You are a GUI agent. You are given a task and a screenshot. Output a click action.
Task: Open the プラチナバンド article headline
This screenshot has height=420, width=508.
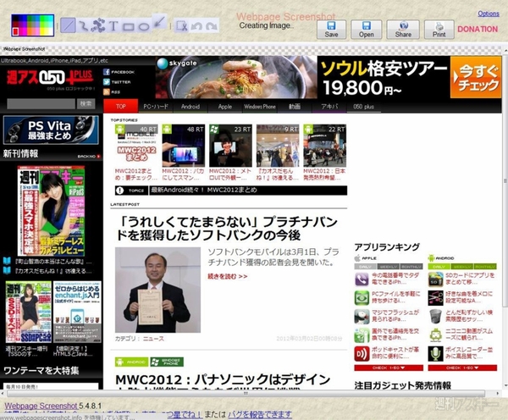pyautogui.click(x=227, y=229)
